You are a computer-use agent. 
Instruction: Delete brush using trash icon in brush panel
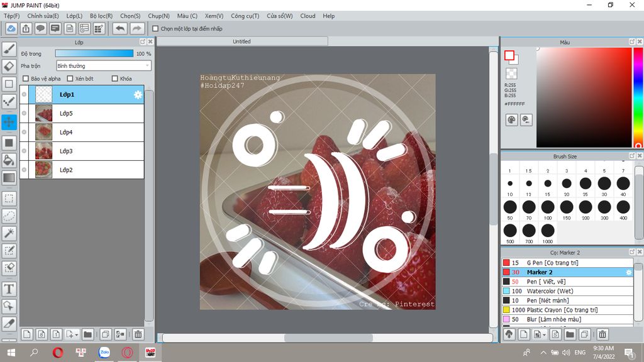click(602, 334)
